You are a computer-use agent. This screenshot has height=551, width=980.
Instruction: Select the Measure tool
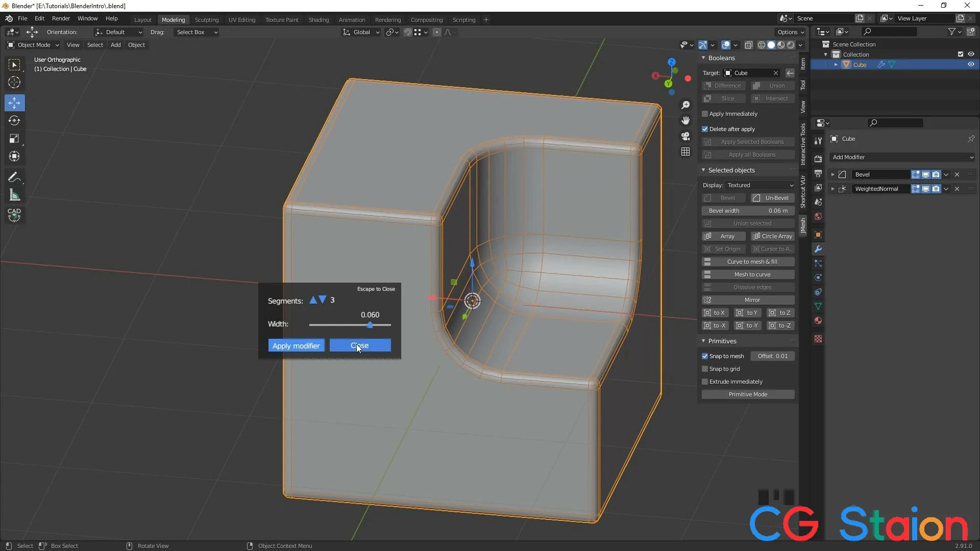click(x=14, y=195)
